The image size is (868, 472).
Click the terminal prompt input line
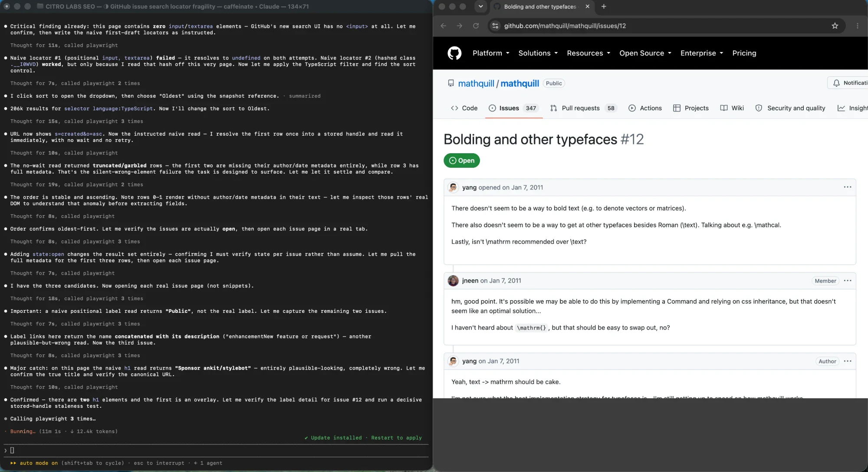click(216, 450)
